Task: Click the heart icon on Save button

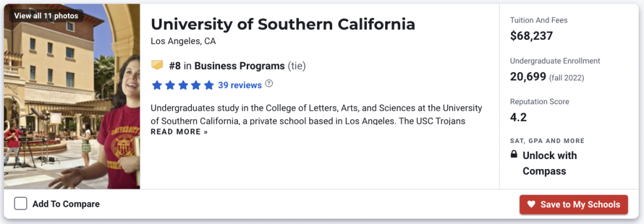Action: point(531,204)
